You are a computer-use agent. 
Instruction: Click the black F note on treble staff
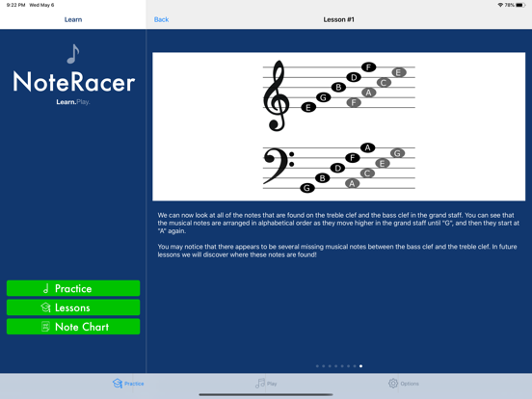[x=369, y=67]
